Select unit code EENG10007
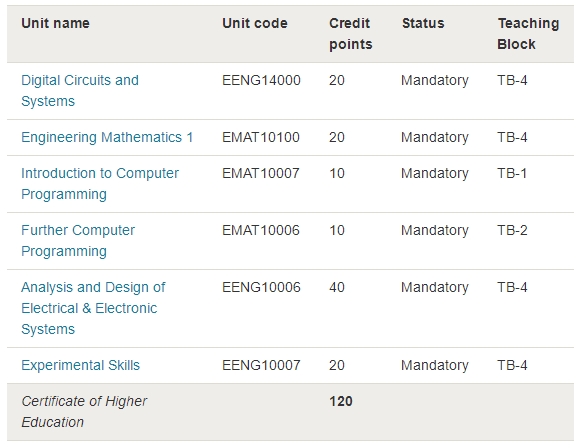The height and width of the screenshot is (448, 580). pyautogui.click(x=261, y=365)
